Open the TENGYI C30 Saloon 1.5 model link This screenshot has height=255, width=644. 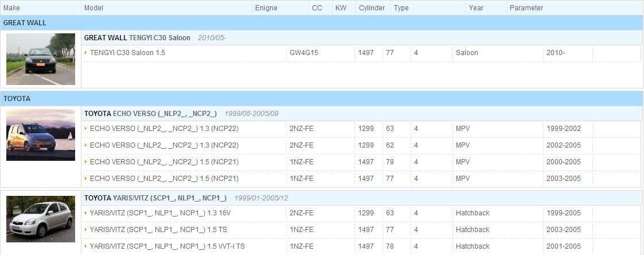[x=127, y=53]
